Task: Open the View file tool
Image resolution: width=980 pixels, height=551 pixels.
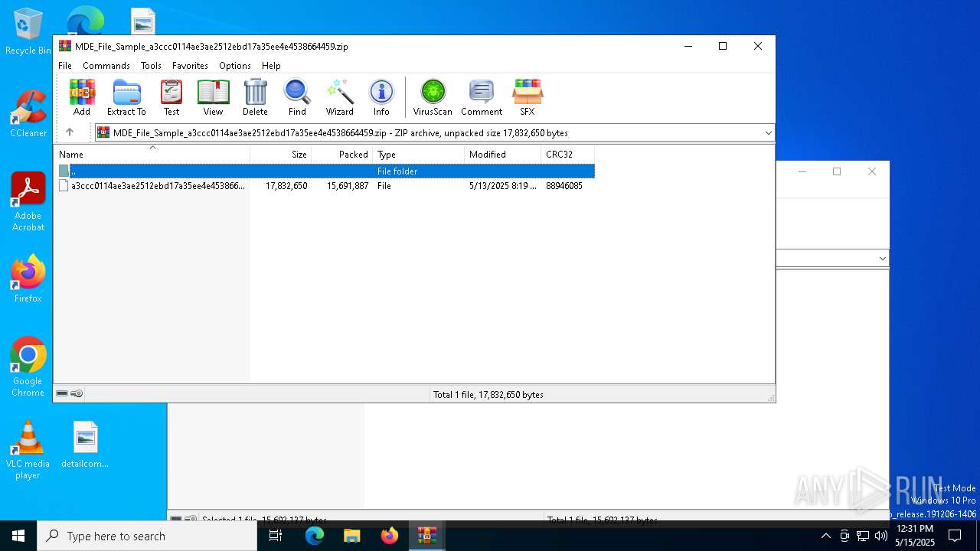Action: click(213, 97)
